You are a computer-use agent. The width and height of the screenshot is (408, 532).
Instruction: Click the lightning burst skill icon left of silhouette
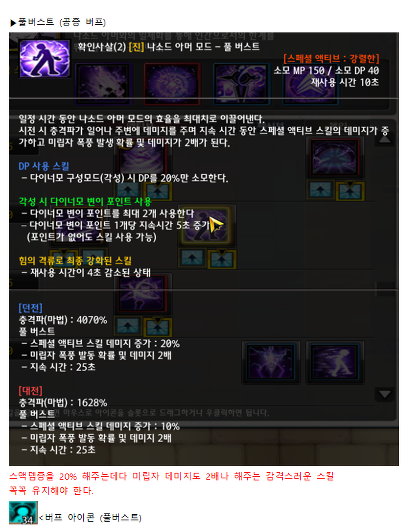pyautogui.click(x=271, y=362)
